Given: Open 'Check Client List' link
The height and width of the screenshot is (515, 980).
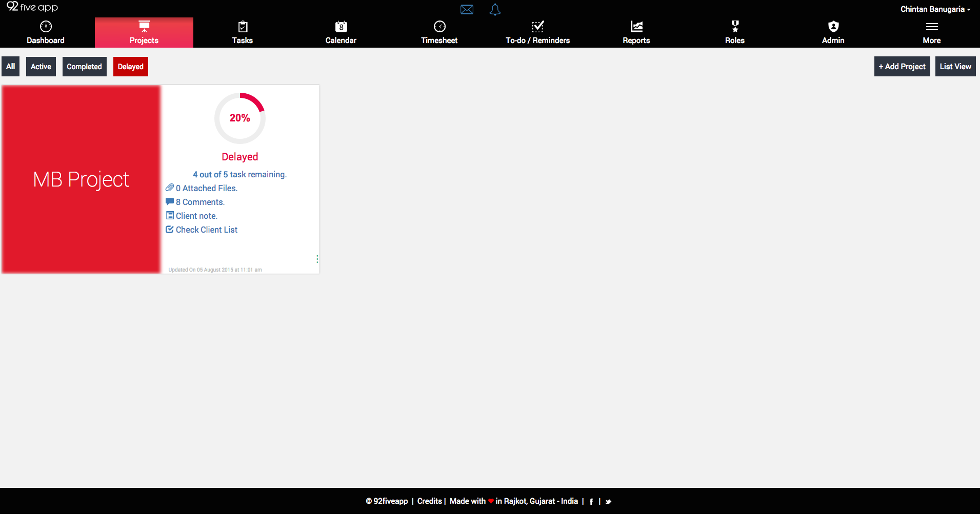Looking at the screenshot, I should pyautogui.click(x=207, y=230).
